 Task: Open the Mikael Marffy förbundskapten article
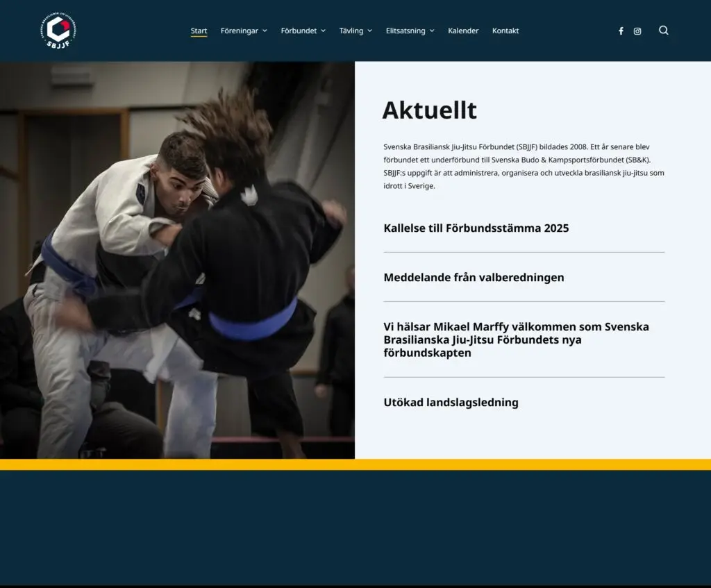[517, 339]
